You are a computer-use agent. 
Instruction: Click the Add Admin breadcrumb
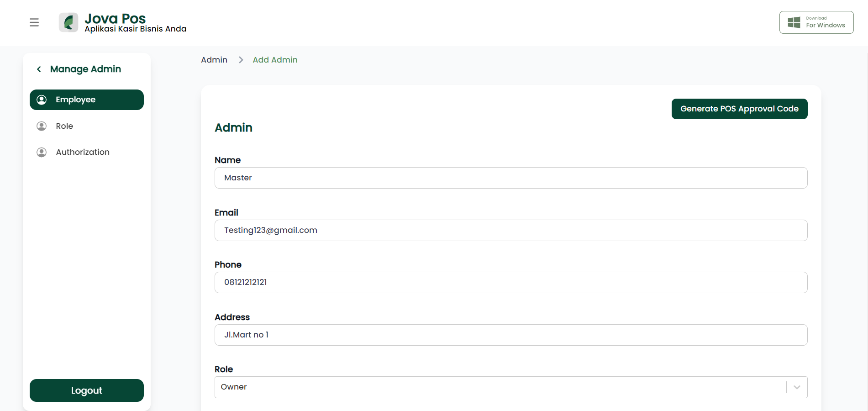click(x=275, y=60)
